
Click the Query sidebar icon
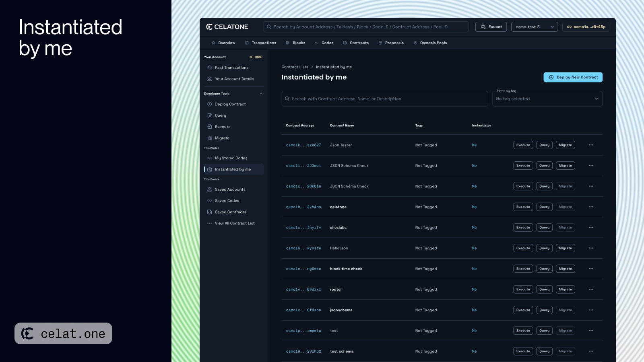coord(209,115)
